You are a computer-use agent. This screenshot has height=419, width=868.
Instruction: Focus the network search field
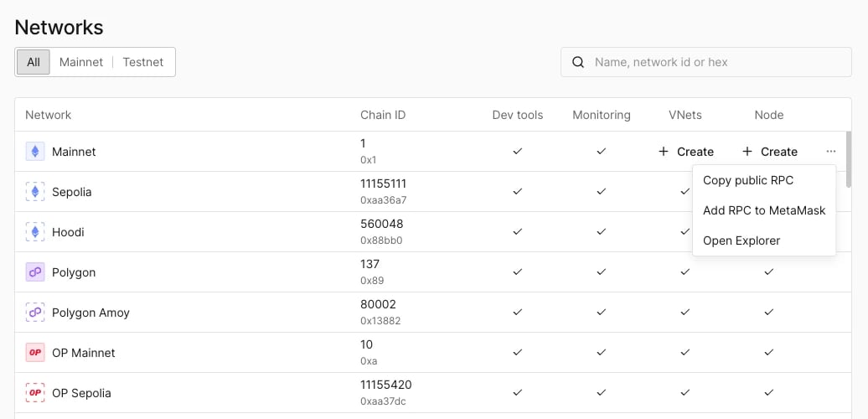point(706,62)
